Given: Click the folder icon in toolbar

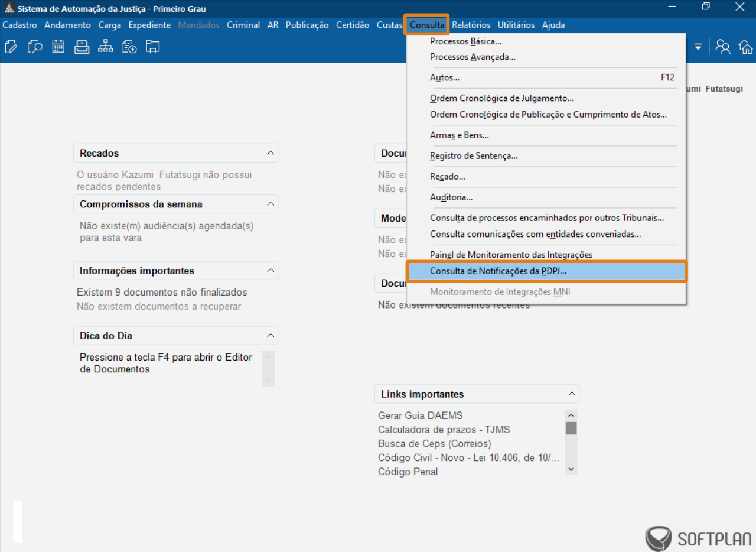Looking at the screenshot, I should coord(153,47).
